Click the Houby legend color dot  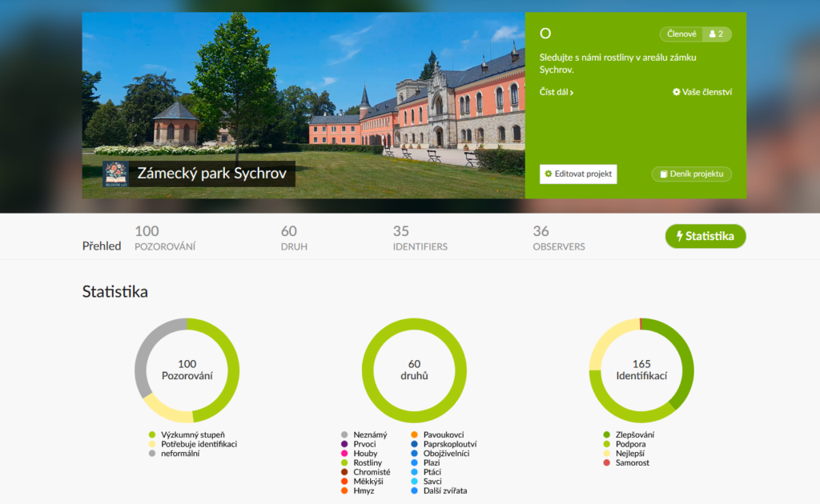(x=344, y=454)
